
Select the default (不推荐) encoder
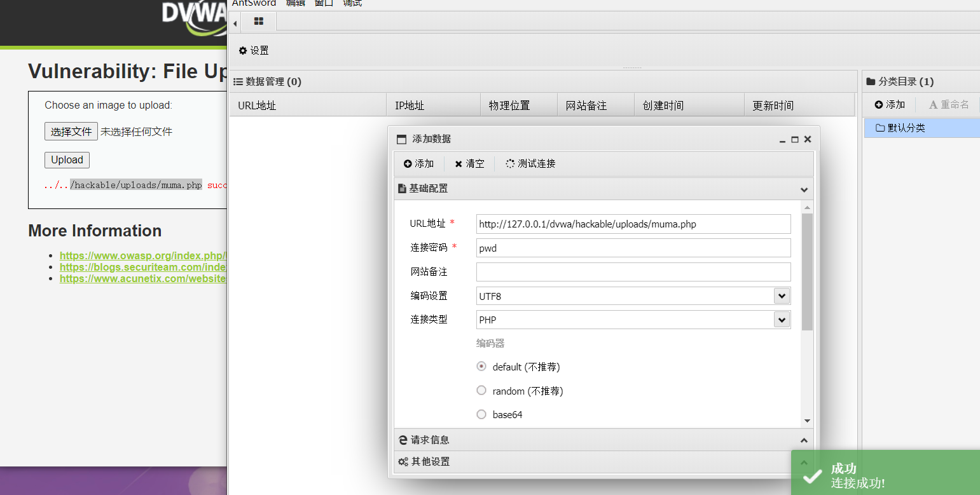(481, 367)
